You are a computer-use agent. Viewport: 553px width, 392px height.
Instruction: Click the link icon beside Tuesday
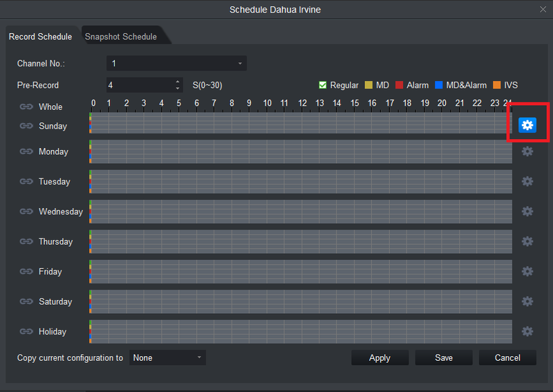(x=26, y=182)
